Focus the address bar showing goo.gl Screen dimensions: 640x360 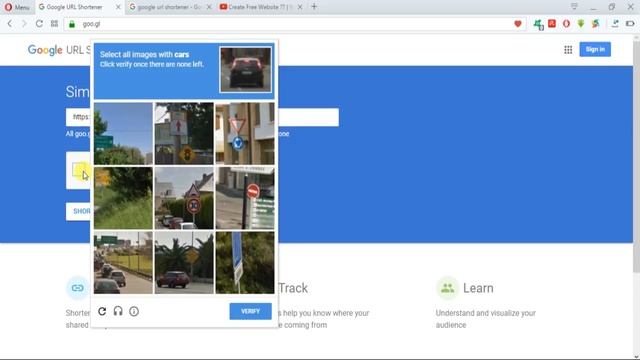[294, 24]
